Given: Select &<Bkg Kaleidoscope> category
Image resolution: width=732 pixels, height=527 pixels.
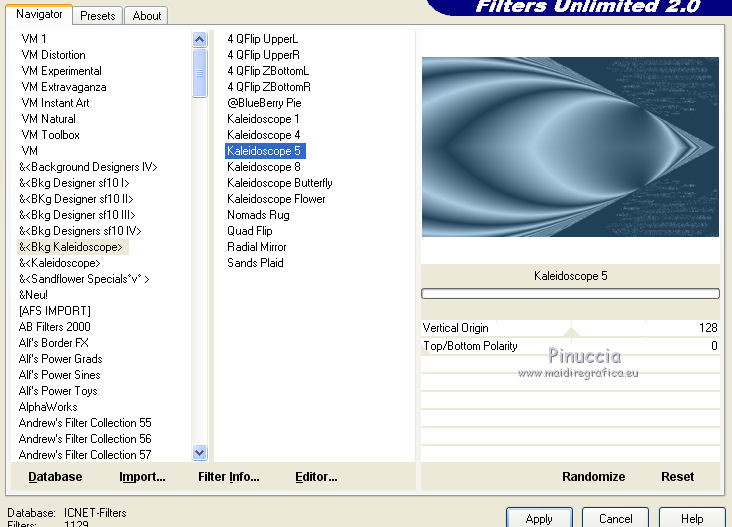Looking at the screenshot, I should click(71, 247).
